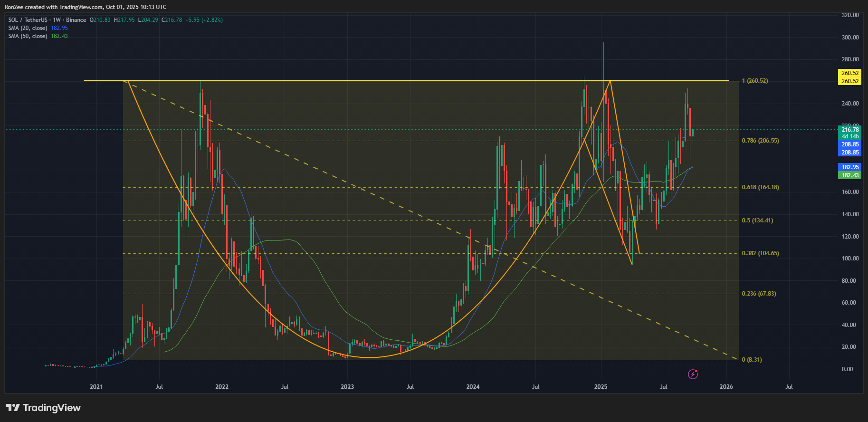Click the 2026 label on time axis

coord(726,387)
